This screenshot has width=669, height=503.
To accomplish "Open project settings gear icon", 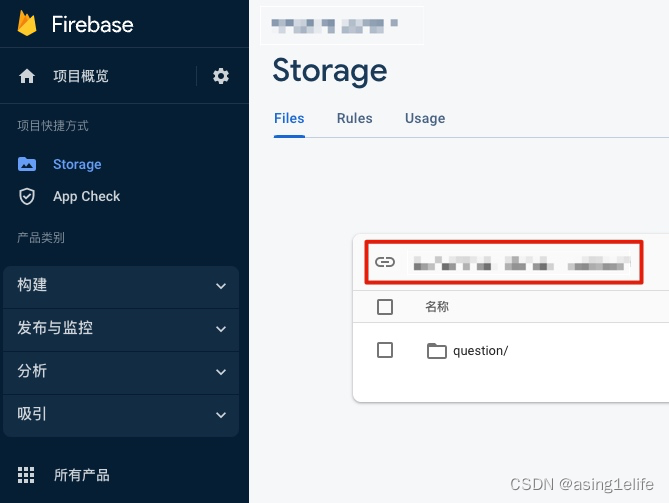I will coord(221,76).
